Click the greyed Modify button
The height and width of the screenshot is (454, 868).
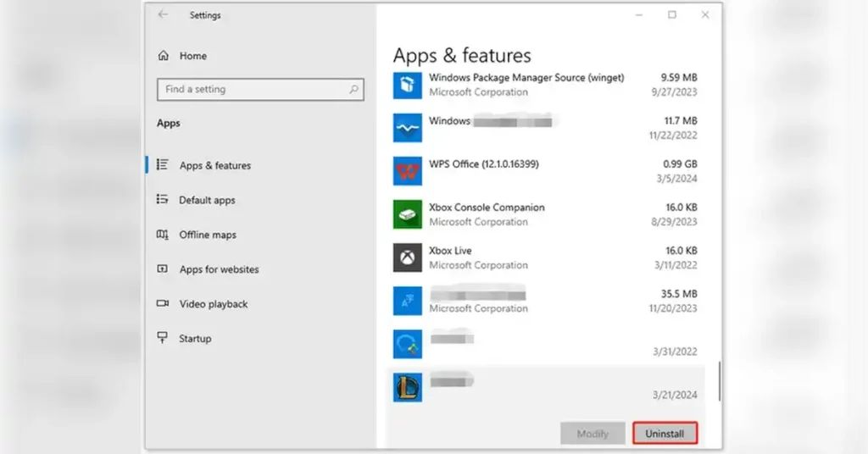tap(593, 434)
